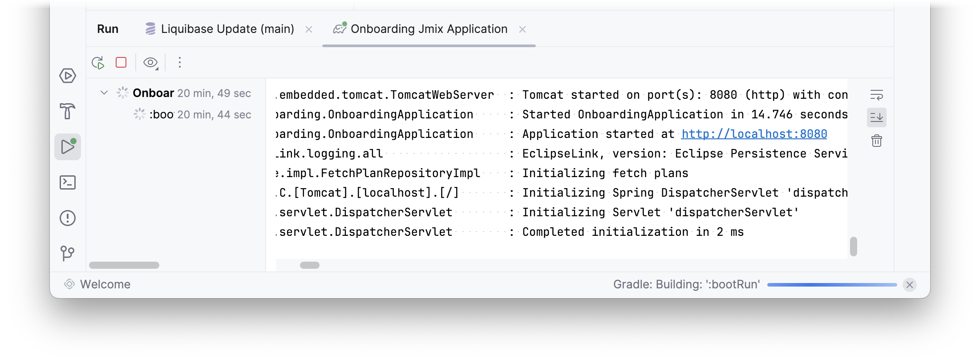Toggle soft-wrap in the console

(876, 95)
